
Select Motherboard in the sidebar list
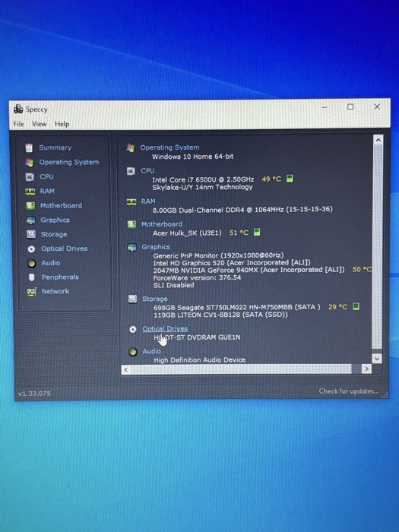61,206
